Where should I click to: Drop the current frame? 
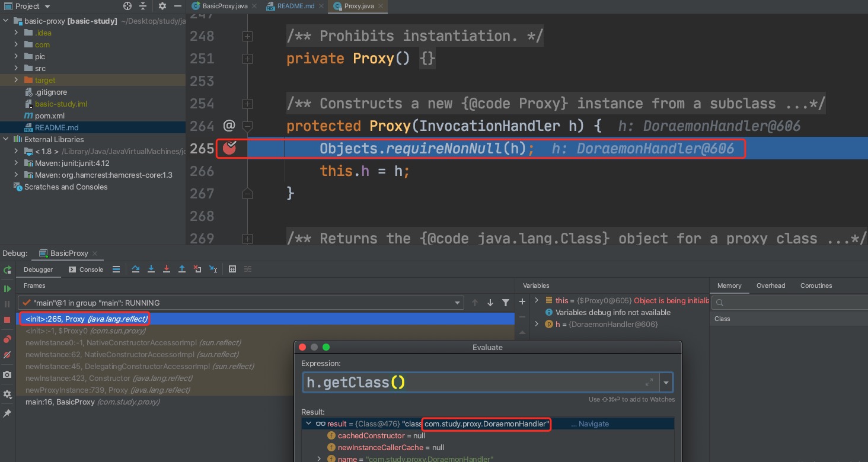pos(197,269)
